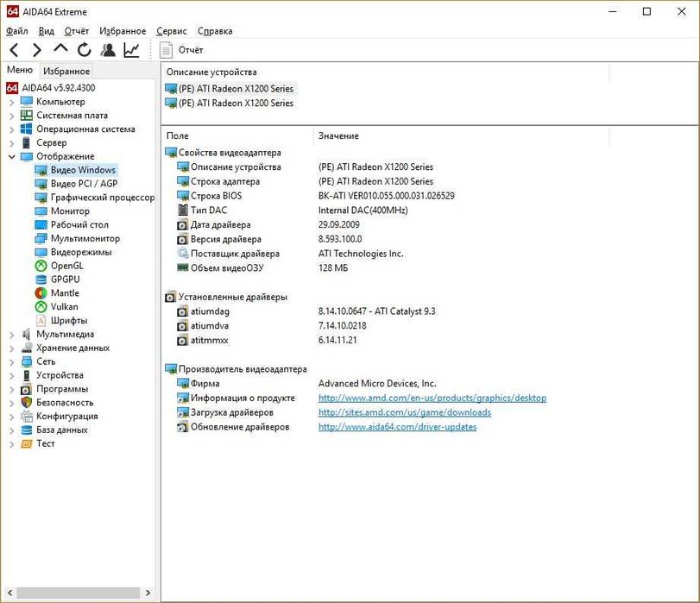Open the user profile toolbar icon
This screenshot has width=700, height=603.
108,50
